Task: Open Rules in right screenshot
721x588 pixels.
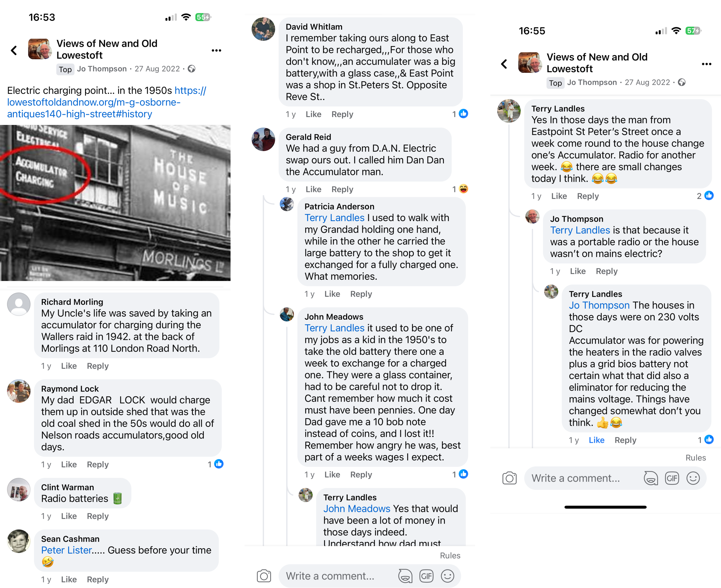Action: pos(696,458)
